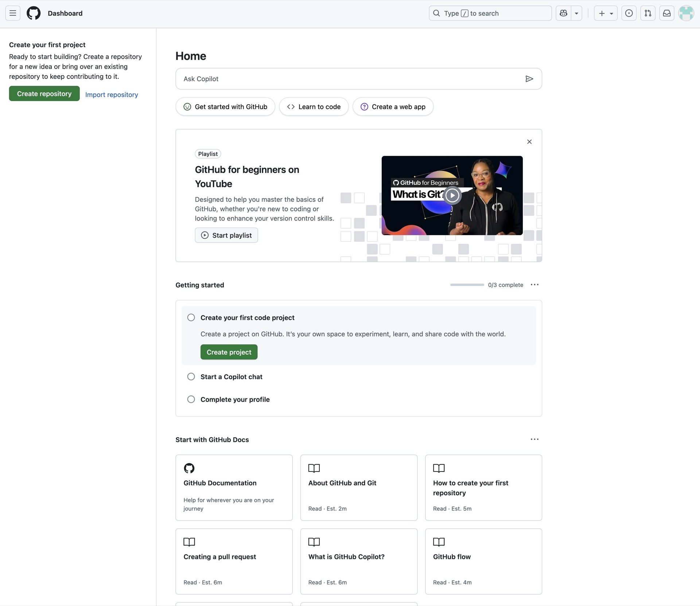Expand the Copilot dropdown arrow in header
700x606 pixels.
pos(576,13)
